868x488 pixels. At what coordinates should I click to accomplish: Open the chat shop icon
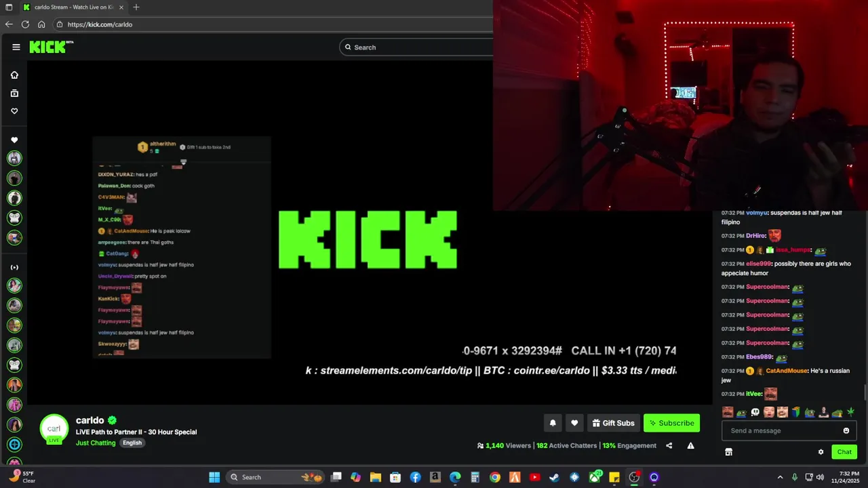728,452
